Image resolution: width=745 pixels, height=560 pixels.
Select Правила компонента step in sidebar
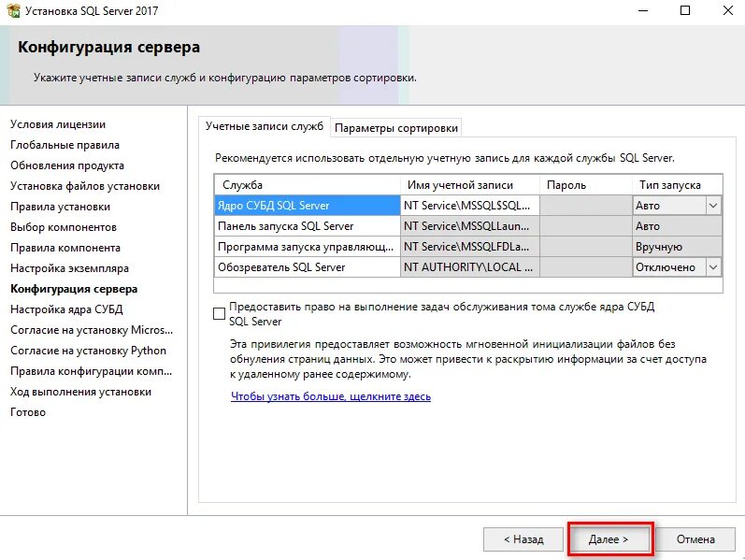pos(65,248)
